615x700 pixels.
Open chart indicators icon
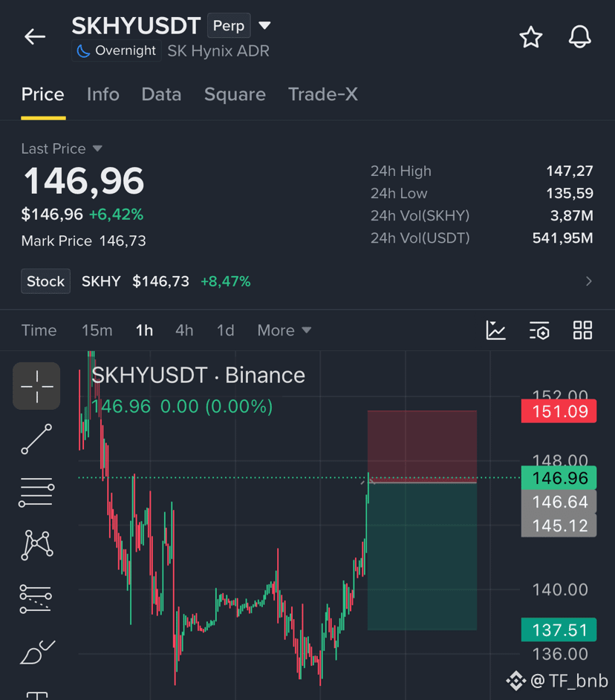495,330
